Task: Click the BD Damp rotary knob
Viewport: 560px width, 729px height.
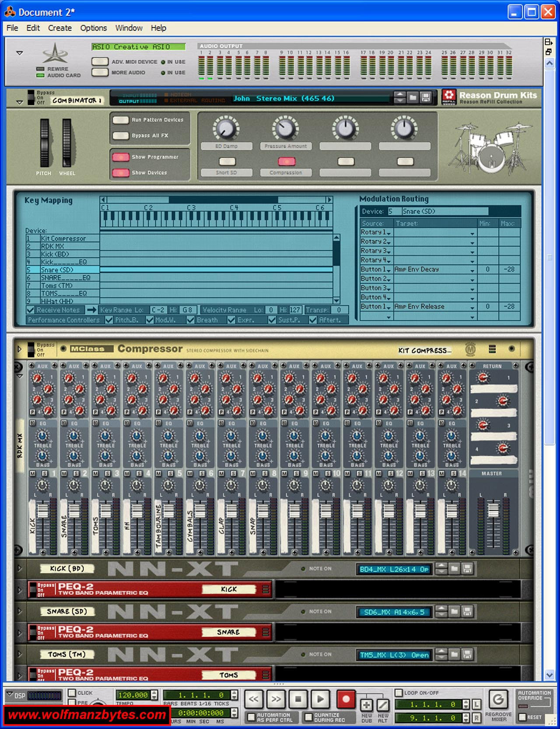Action: tap(226, 129)
